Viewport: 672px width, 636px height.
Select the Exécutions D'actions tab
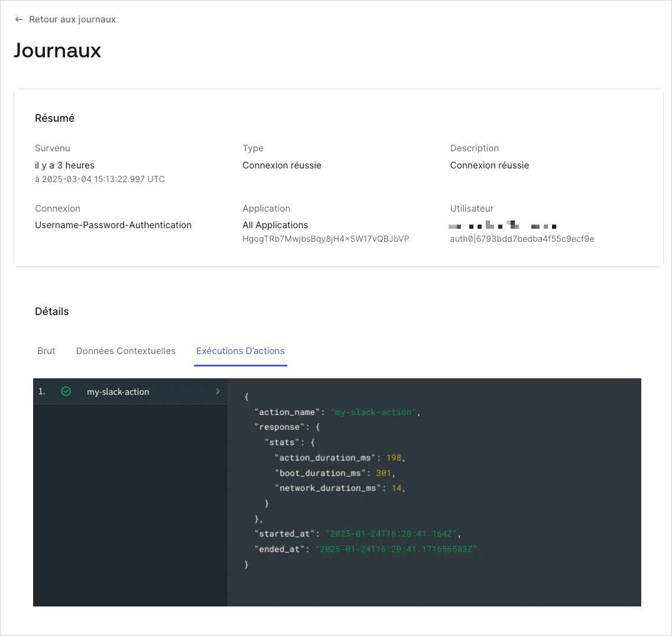(x=241, y=351)
